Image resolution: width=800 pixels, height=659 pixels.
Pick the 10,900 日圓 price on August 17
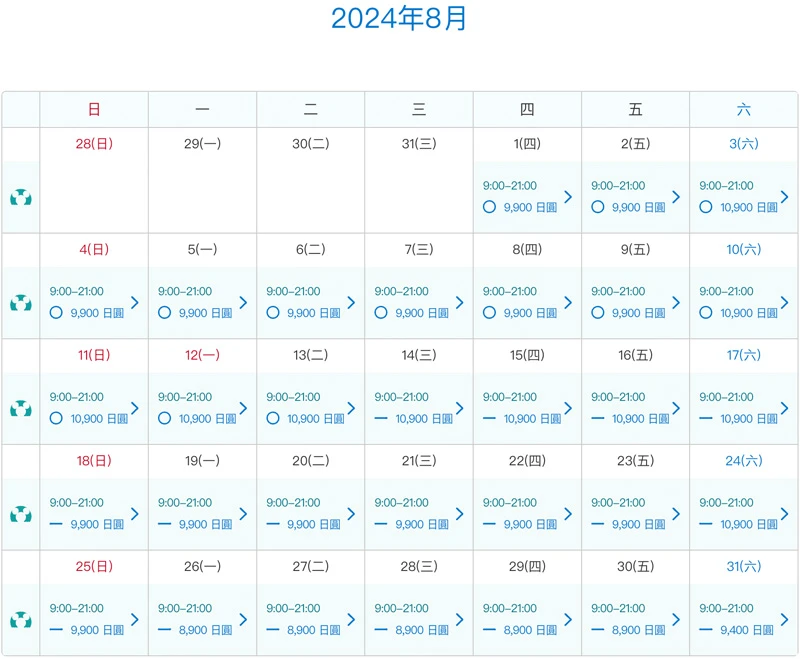(749, 419)
